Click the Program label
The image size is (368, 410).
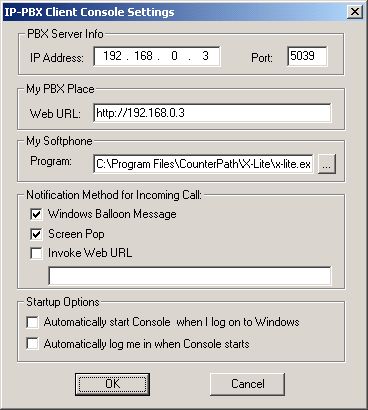pyautogui.click(x=51, y=161)
